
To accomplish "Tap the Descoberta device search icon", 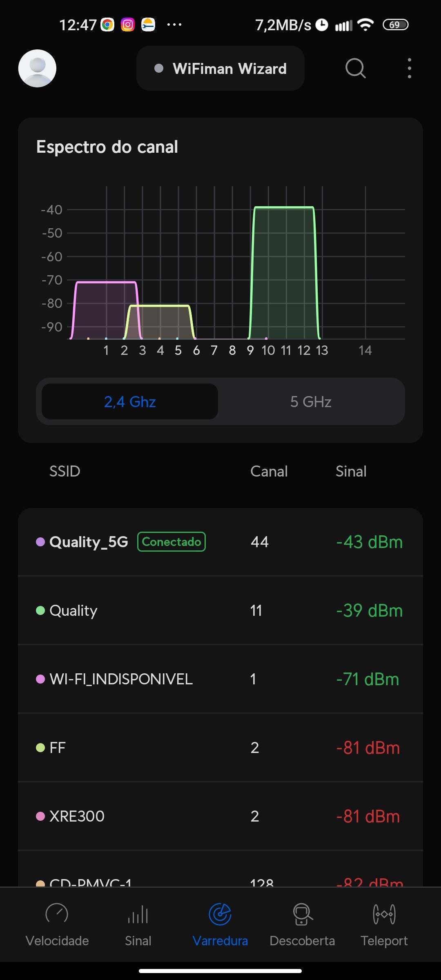I will (x=302, y=914).
